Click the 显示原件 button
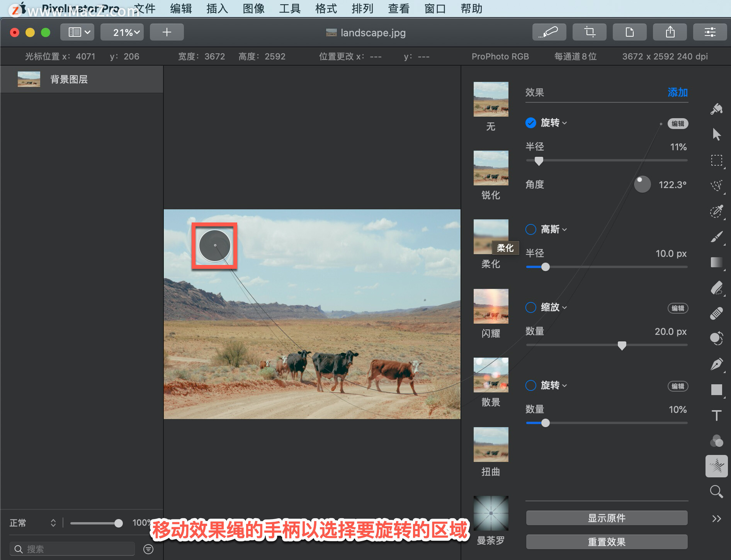The width and height of the screenshot is (731, 560). tap(607, 518)
